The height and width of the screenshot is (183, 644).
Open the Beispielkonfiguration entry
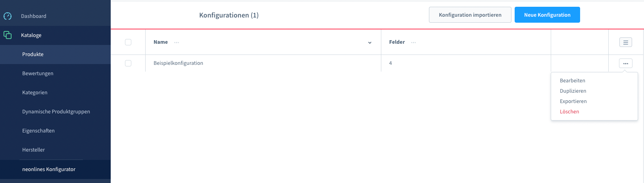(178, 63)
